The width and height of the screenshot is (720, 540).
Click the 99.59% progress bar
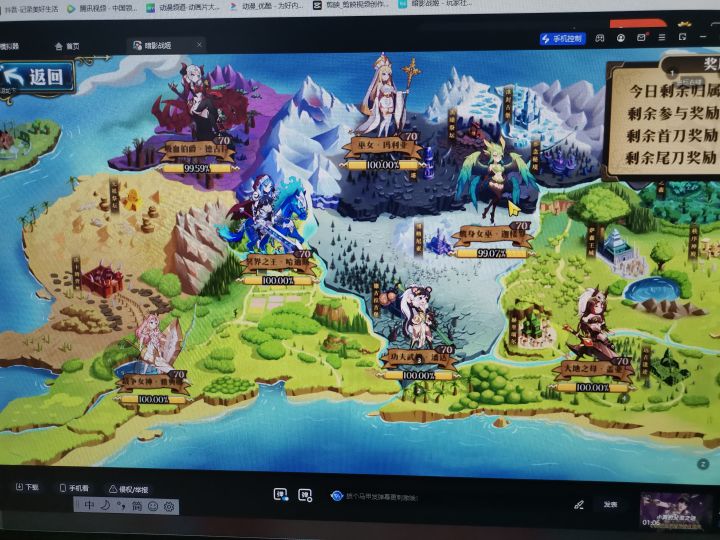(x=197, y=169)
